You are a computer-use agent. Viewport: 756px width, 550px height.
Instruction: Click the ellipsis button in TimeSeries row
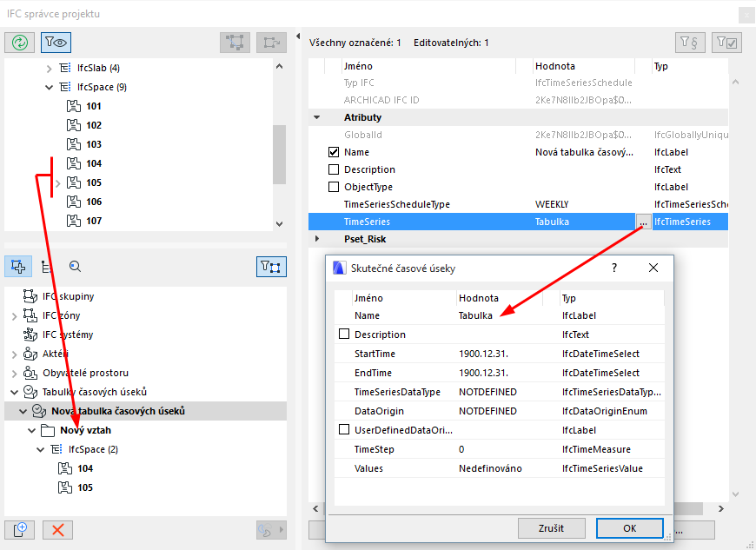(643, 222)
